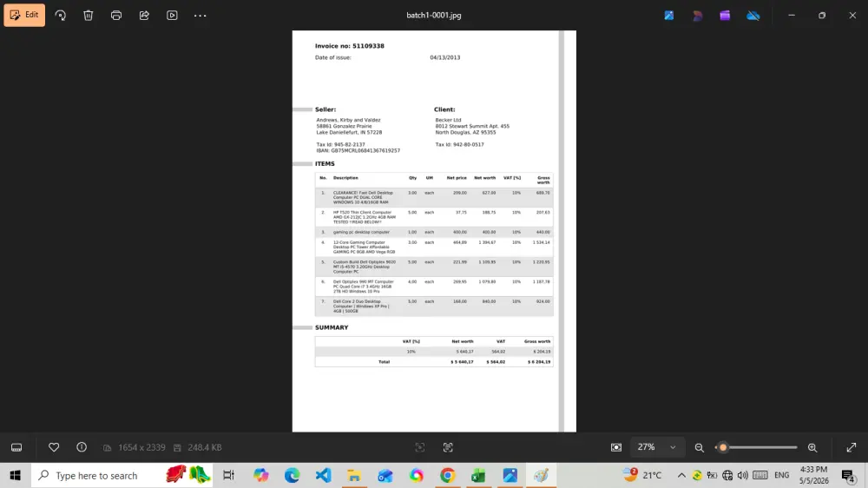The height and width of the screenshot is (488, 868).
Task: Click the 248.4 KB file size text
Action: (204, 447)
